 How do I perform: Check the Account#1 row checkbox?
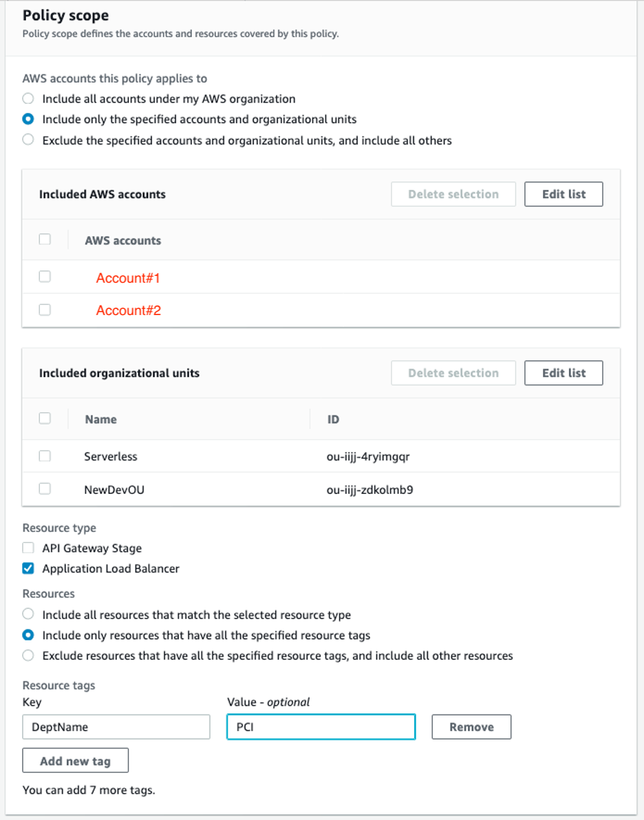pyautogui.click(x=45, y=277)
